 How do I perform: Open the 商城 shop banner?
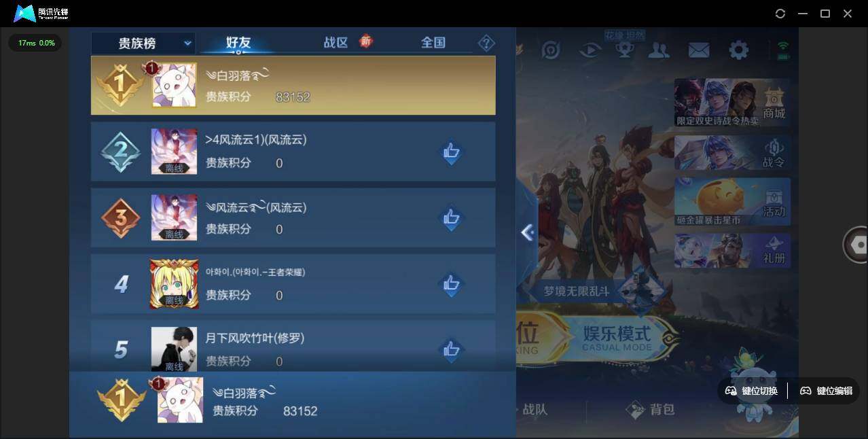732,103
